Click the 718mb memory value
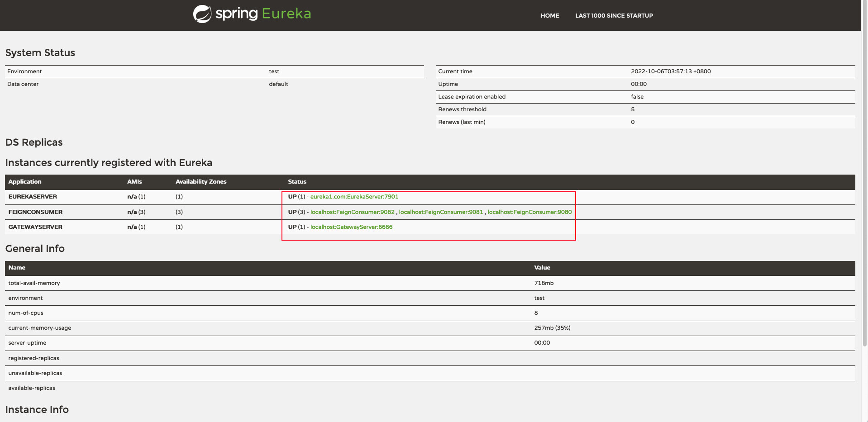The image size is (868, 422). click(x=544, y=283)
